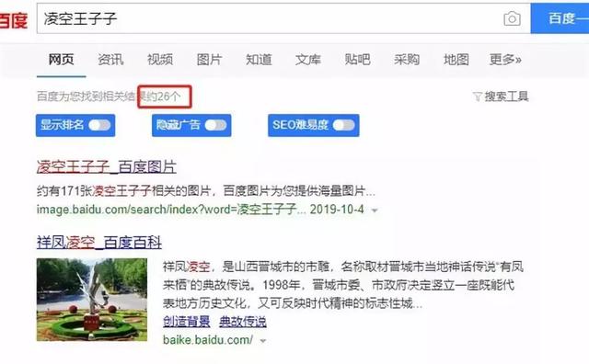
Task: Switch to the 采购 tab
Action: [x=407, y=60]
